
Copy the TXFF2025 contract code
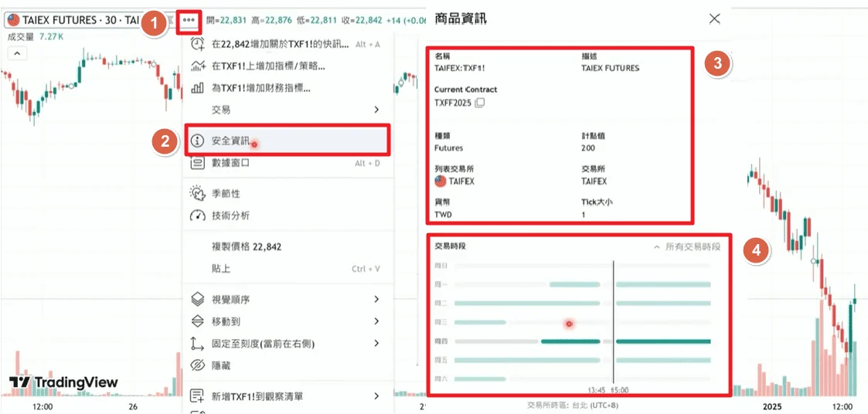click(x=480, y=103)
